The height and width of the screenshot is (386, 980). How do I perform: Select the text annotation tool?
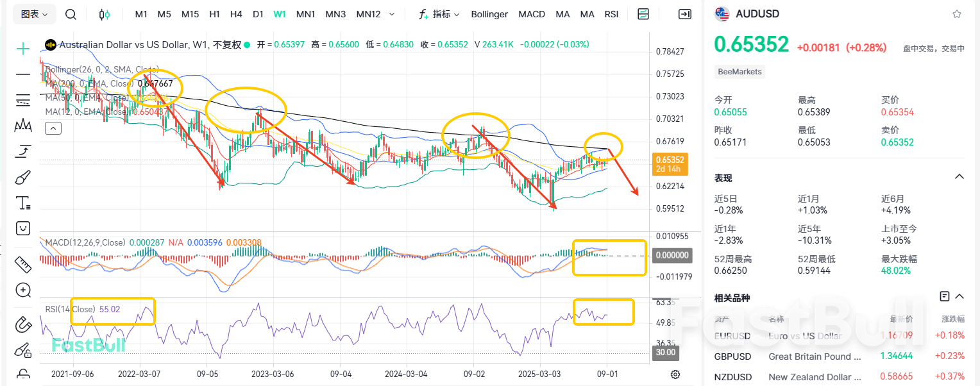click(22, 203)
